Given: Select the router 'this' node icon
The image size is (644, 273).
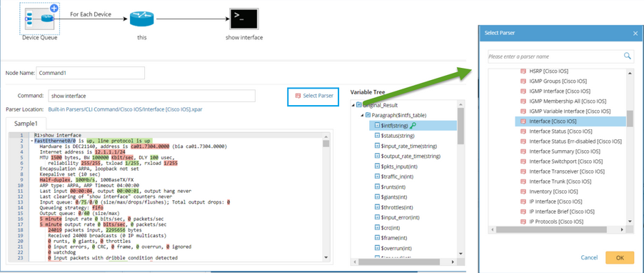Looking at the screenshot, I should tap(141, 19).
